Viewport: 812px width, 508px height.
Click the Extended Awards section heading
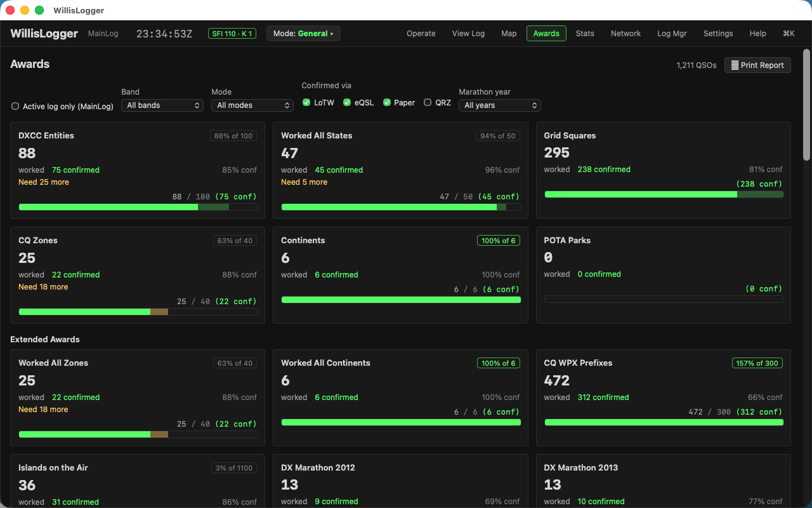(x=45, y=340)
